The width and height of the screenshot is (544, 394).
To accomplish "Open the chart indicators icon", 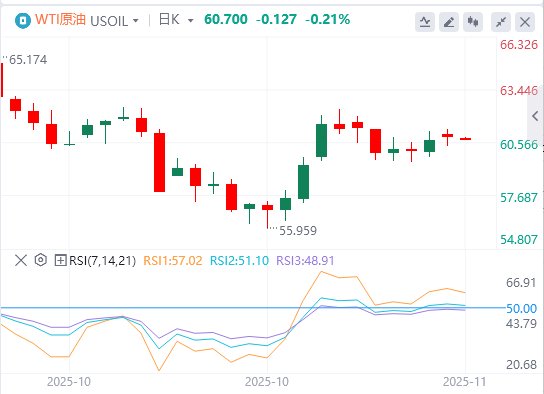I will coord(425,22).
